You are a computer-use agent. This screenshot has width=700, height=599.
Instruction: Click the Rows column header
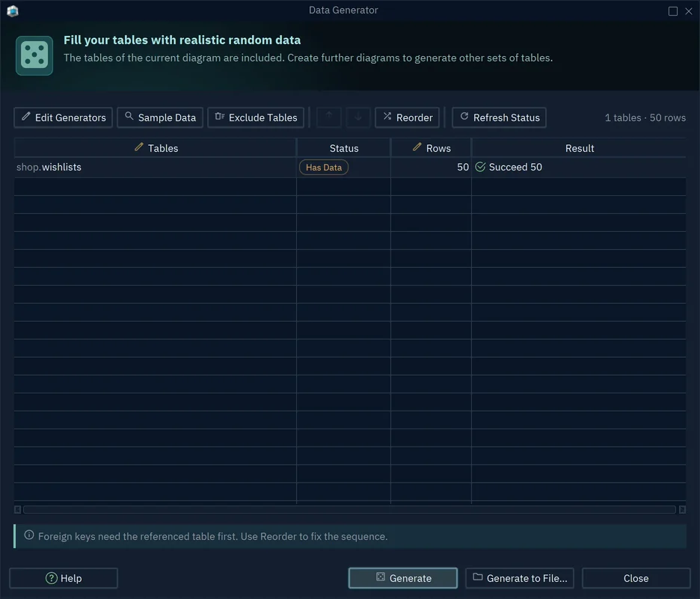432,148
